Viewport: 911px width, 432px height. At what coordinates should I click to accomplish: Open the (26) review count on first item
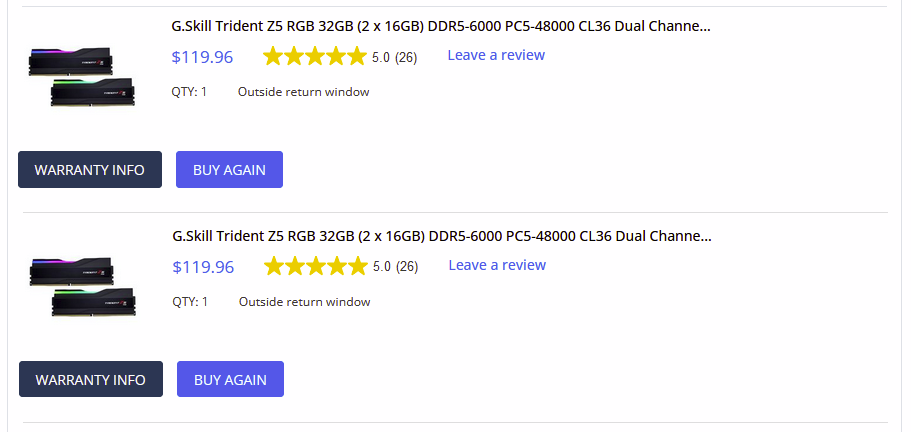click(406, 57)
